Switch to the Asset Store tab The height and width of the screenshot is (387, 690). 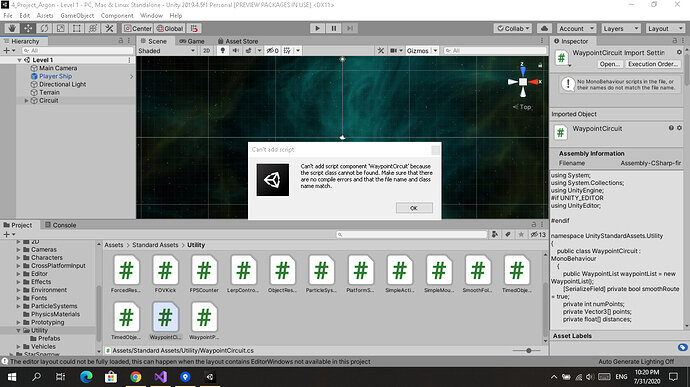[x=238, y=41]
